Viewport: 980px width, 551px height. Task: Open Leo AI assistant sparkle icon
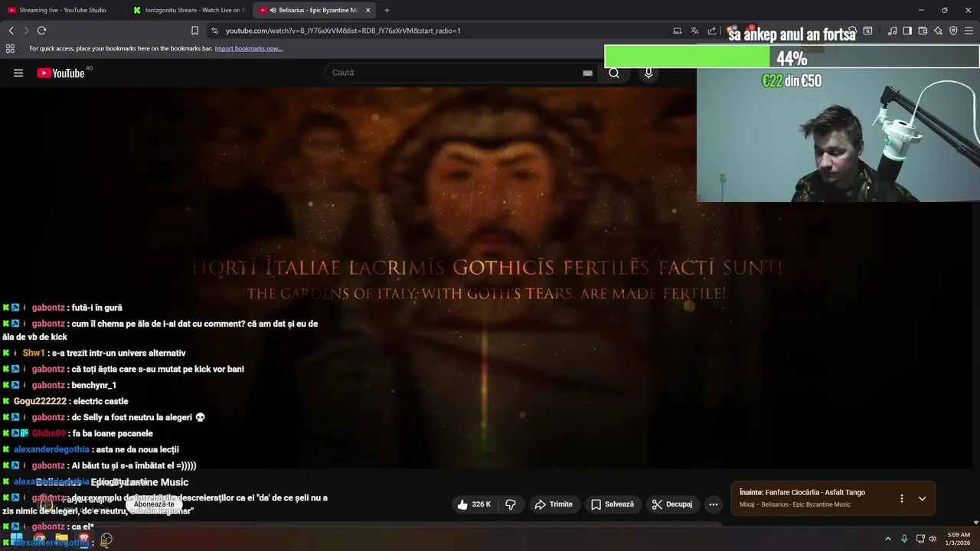coord(938,31)
